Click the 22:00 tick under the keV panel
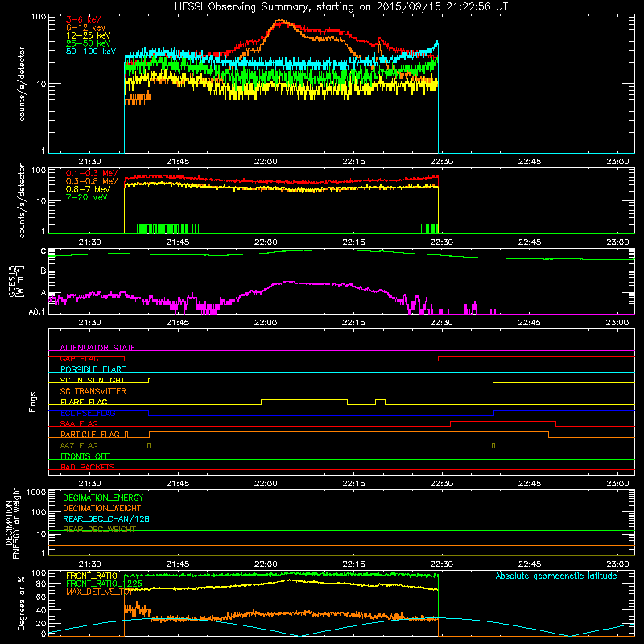The width and height of the screenshot is (644, 644). pos(266,162)
